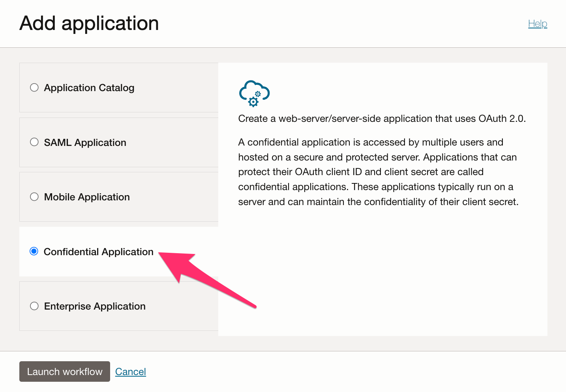Click the "Application Catalog" label text
The height and width of the screenshot is (392, 566).
89,88
